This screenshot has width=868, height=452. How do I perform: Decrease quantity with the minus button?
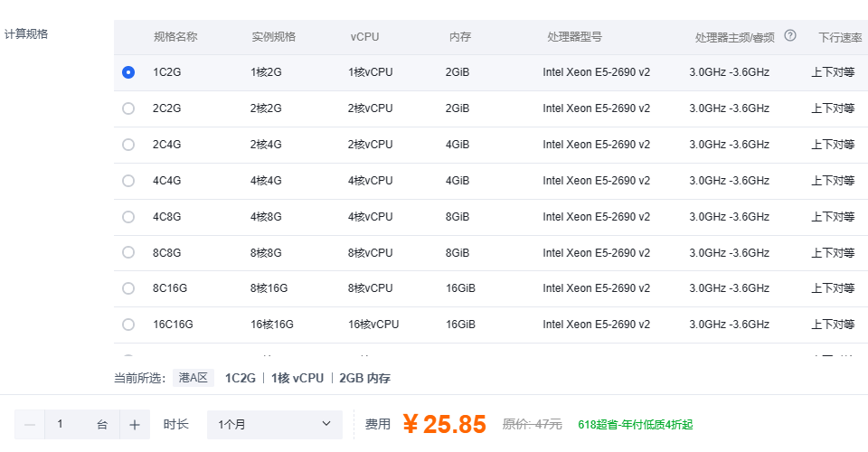coord(30,424)
